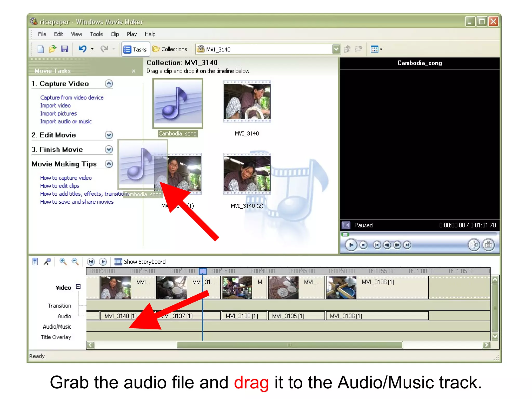The width and height of the screenshot is (532, 399).
Task: Click How to edit clips link
Action: pos(59,186)
